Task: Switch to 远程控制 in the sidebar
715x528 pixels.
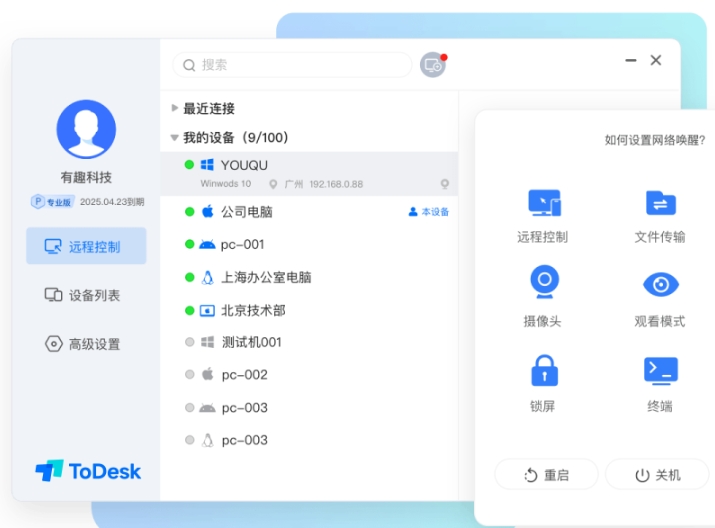Action: (x=86, y=246)
